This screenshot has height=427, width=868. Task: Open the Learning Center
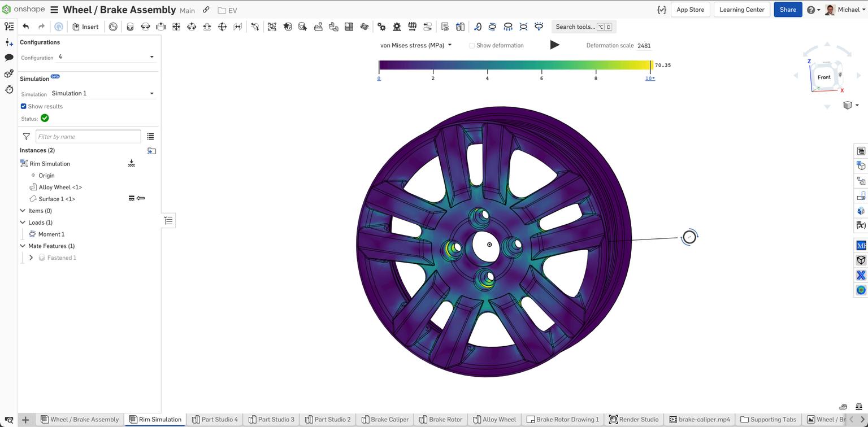coord(741,9)
